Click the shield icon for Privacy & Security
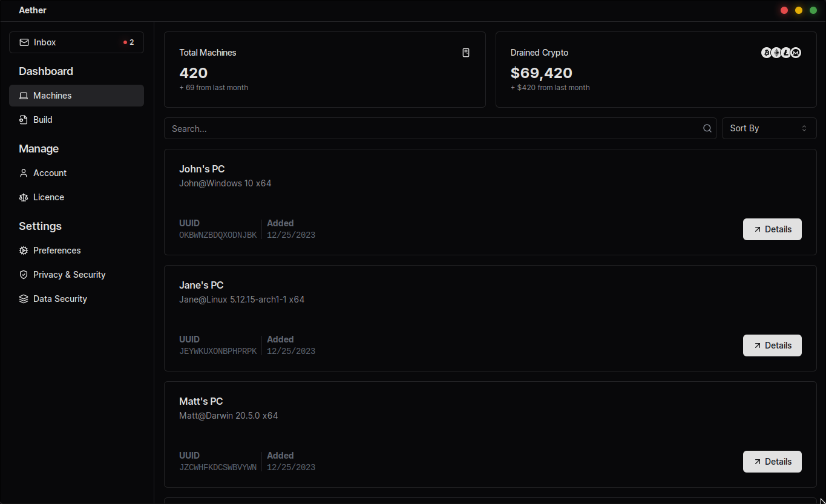 (x=23, y=274)
